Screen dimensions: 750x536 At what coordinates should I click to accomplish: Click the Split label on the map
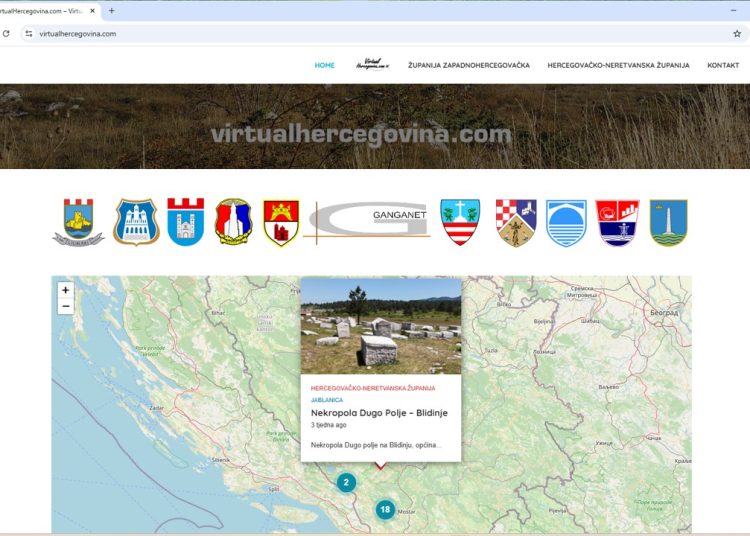tap(274, 489)
